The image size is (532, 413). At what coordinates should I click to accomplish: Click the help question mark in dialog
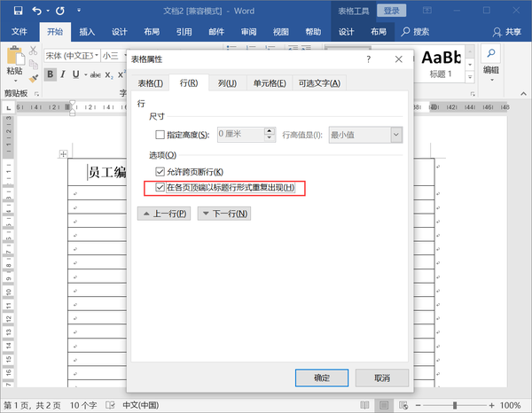(369, 59)
